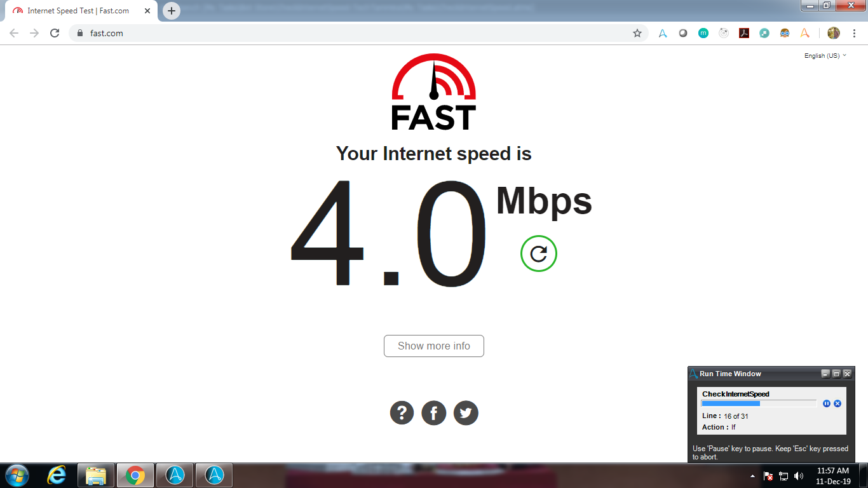Open the Adobe Acrobat extension icon
This screenshot has width=868, height=488.
click(x=744, y=33)
